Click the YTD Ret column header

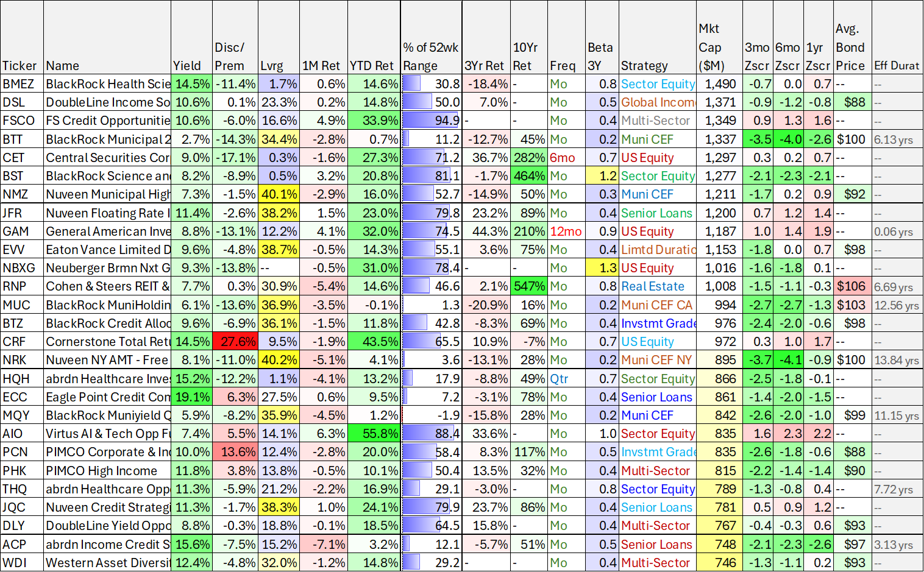click(x=374, y=38)
